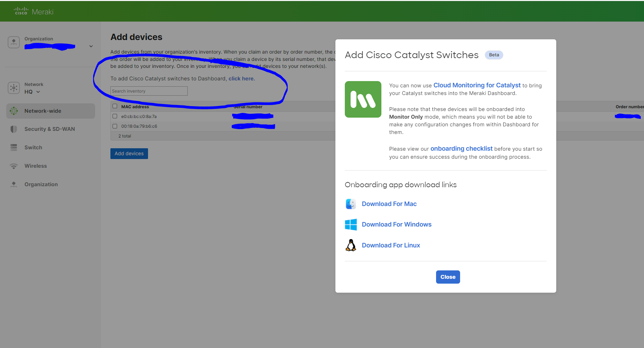This screenshot has width=644, height=348.
Task: Click the Add devices button
Action: pyautogui.click(x=129, y=153)
